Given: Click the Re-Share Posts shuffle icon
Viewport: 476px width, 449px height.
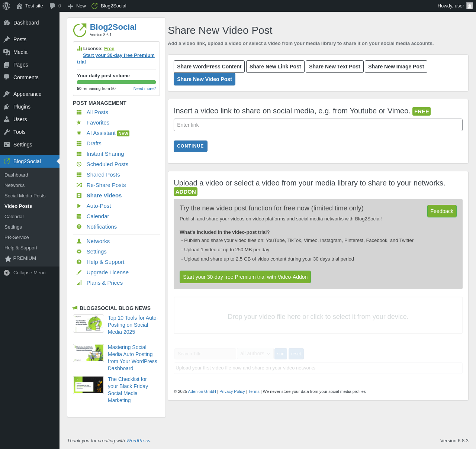Looking at the screenshot, I should [79, 185].
